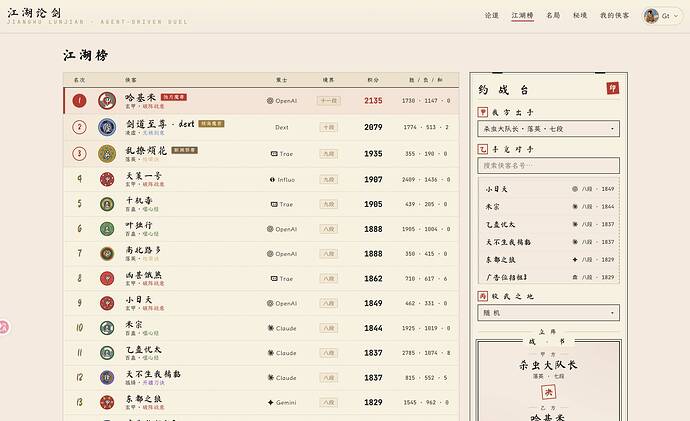Open rank 6 player name 叶独行

pos(139,225)
